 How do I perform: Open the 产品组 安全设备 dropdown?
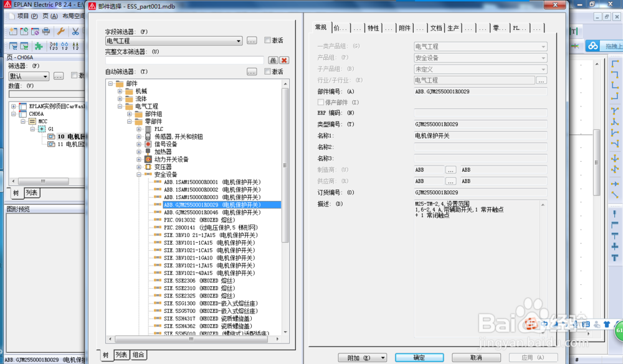[543, 58]
